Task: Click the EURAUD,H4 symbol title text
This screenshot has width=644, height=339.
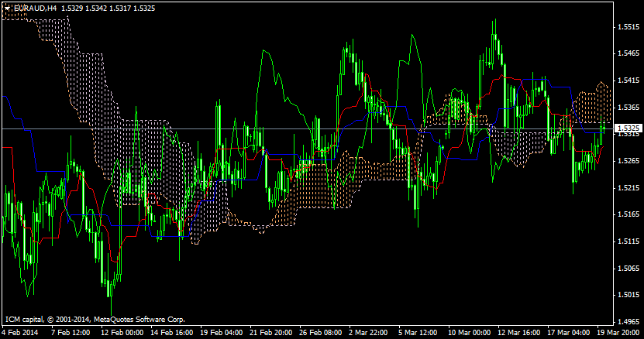Action: coord(35,9)
